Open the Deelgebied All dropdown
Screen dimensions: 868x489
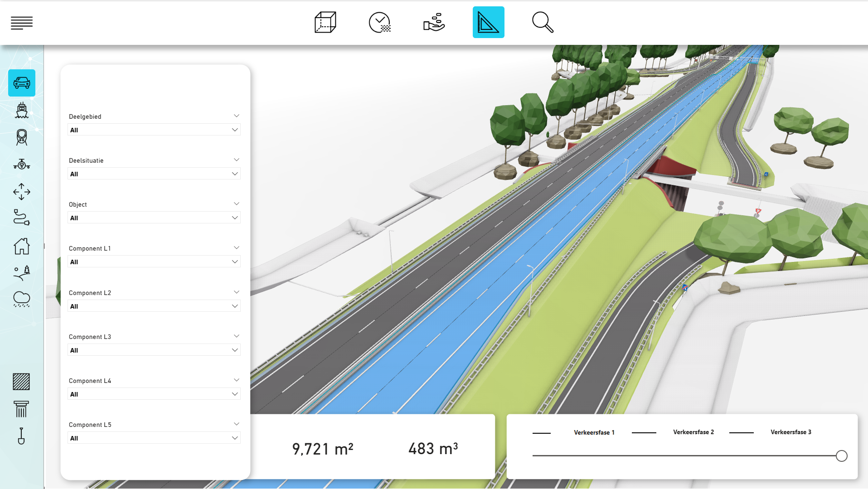pos(154,130)
